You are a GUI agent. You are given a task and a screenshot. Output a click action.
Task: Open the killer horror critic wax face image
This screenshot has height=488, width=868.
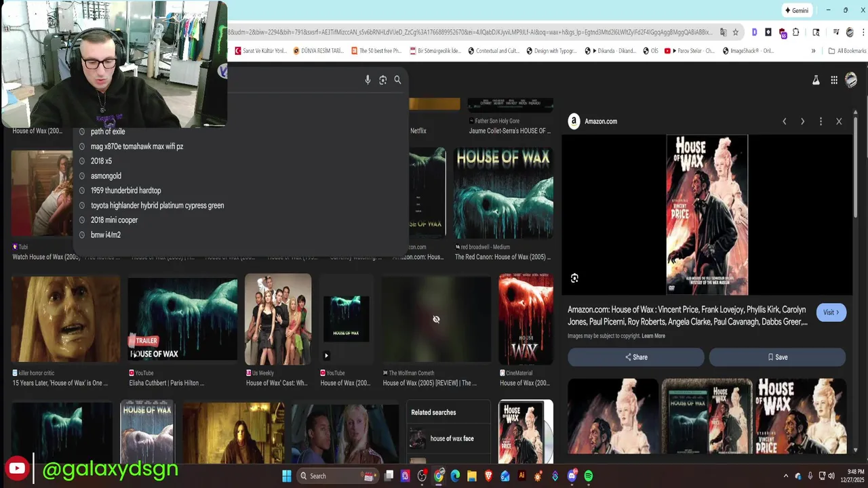66,320
